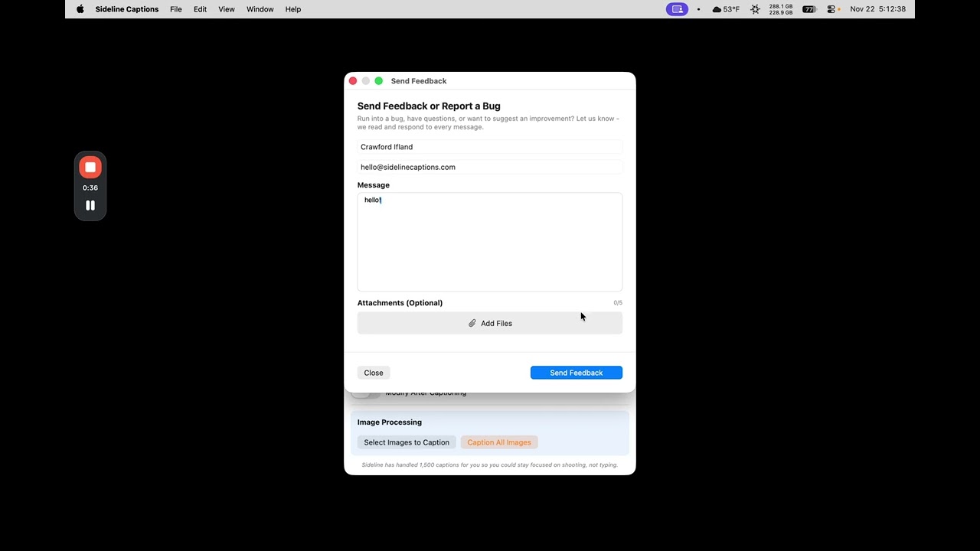
Task: Open the View menu
Action: click(x=227, y=9)
